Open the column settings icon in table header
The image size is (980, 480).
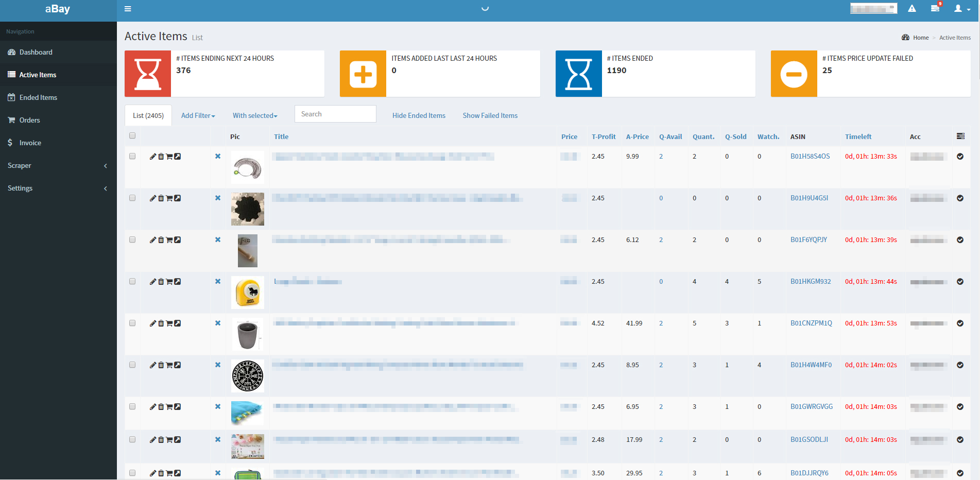960,136
